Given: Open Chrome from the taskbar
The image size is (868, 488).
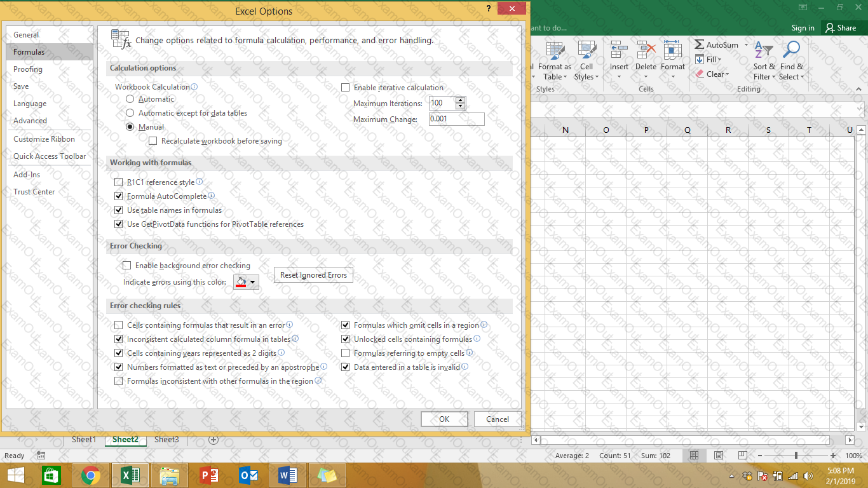Looking at the screenshot, I should point(91,475).
